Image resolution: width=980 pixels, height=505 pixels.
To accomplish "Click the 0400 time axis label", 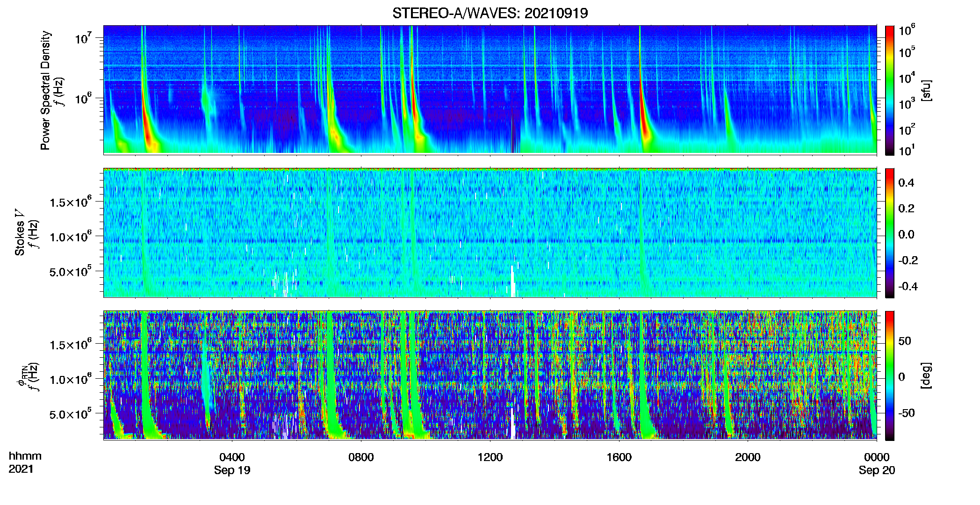I will 232,457.
